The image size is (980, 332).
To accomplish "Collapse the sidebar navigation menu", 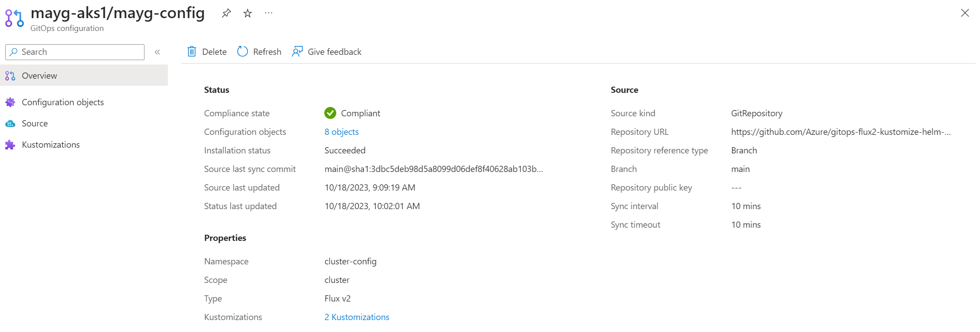I will click(157, 52).
